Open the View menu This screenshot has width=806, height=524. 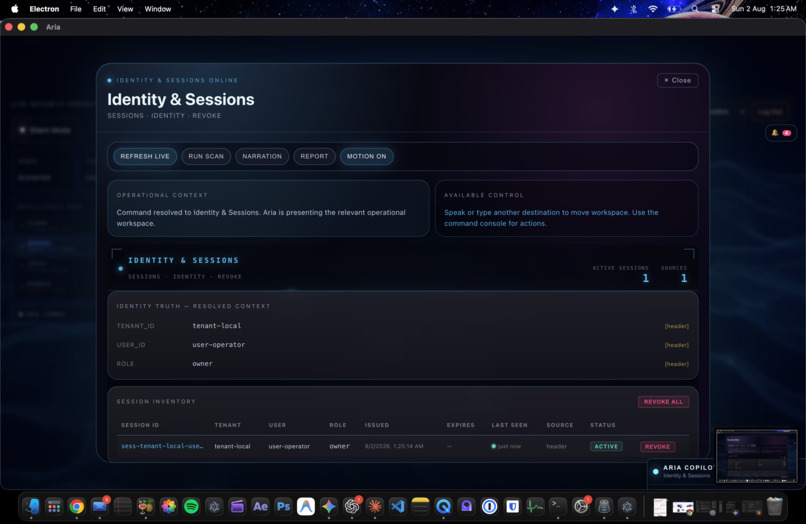tap(125, 9)
